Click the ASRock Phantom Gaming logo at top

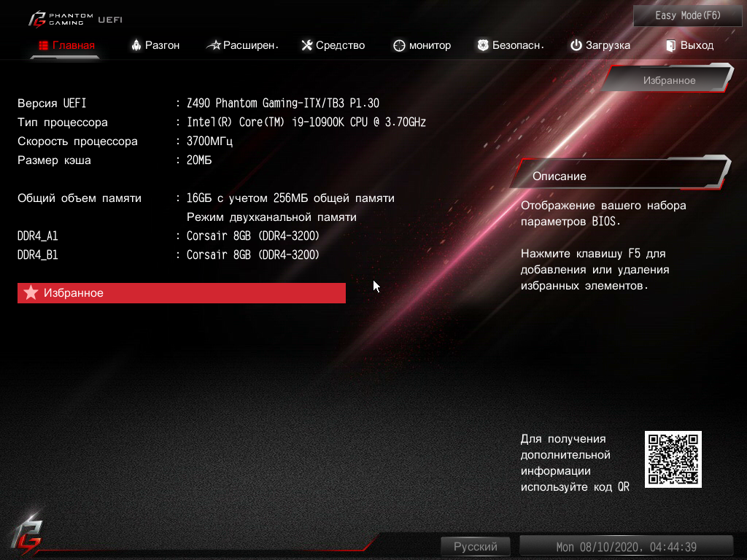coord(61,19)
